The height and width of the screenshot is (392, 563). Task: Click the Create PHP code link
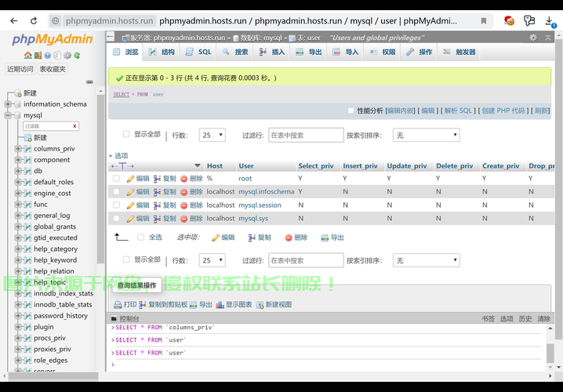pyautogui.click(x=503, y=111)
